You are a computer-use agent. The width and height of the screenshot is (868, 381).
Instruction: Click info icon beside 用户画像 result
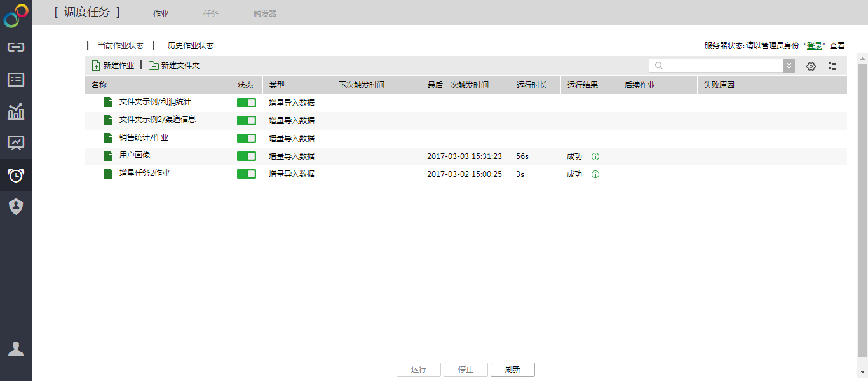click(x=595, y=156)
